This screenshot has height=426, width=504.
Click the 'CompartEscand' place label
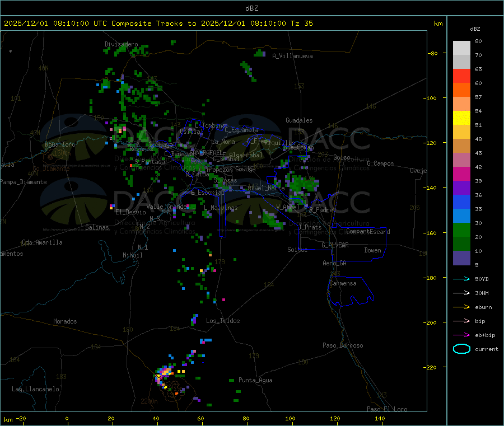coord(368,231)
